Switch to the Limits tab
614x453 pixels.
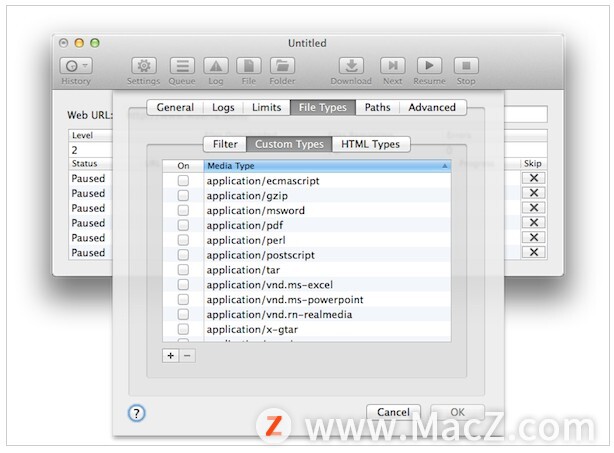tap(267, 107)
